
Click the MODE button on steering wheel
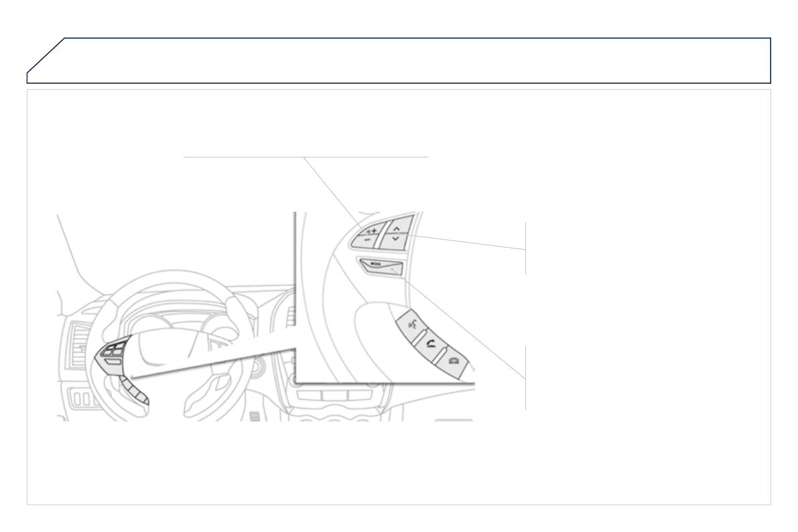(381, 266)
